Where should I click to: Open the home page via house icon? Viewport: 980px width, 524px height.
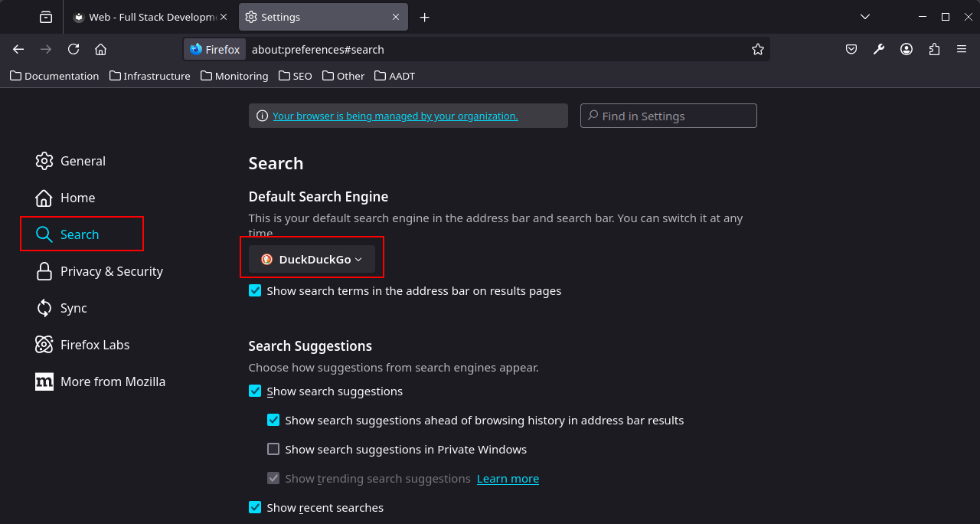[100, 49]
